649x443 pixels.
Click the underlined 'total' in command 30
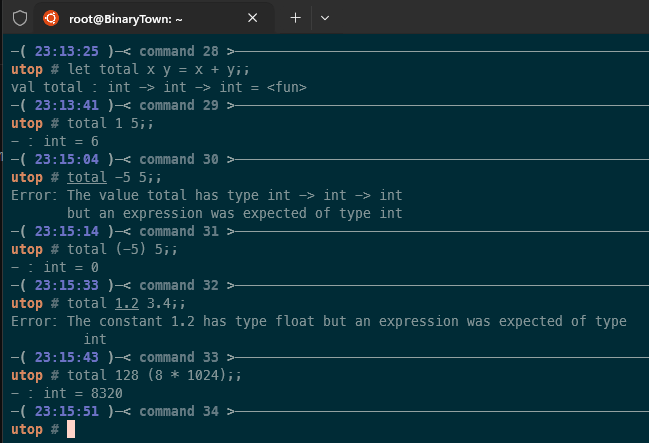pos(87,177)
